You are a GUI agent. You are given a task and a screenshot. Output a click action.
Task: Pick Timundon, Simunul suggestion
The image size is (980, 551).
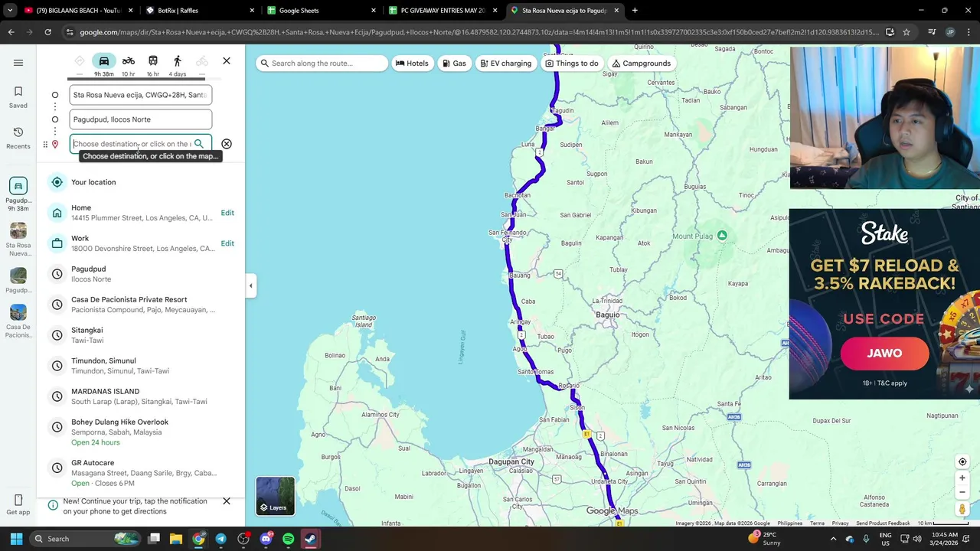coord(141,366)
